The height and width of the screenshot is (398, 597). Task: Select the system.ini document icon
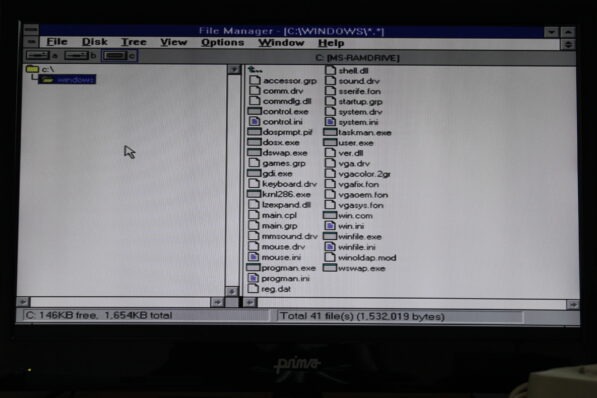coord(330,122)
